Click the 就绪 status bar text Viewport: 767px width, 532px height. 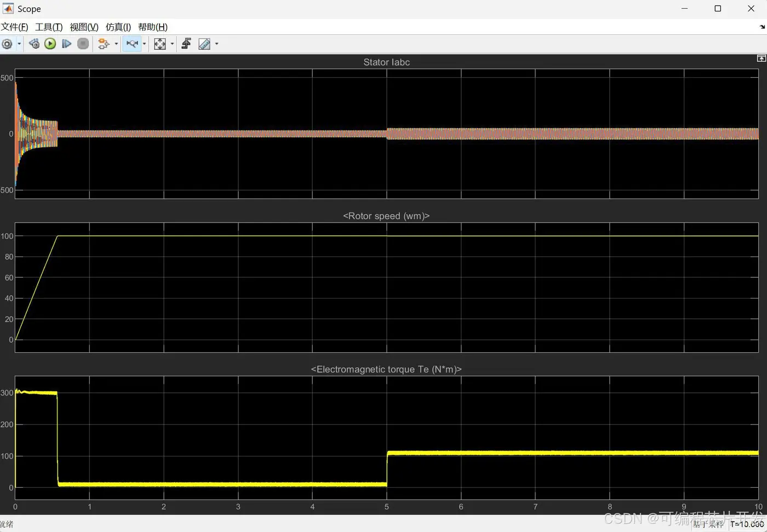point(7,524)
